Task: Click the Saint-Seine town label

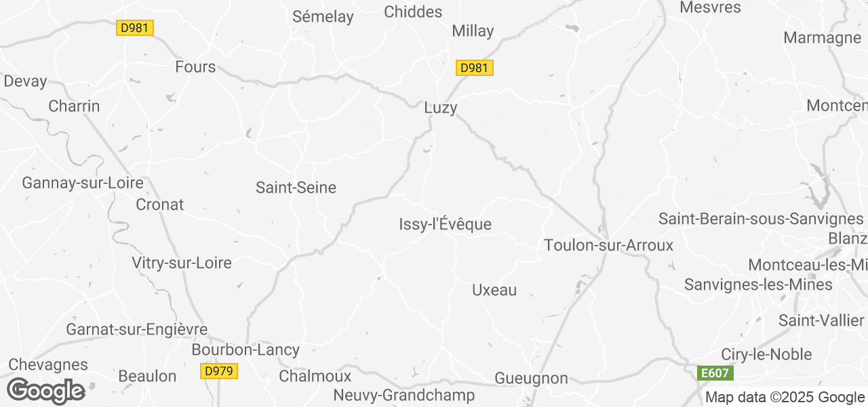Action: tap(296, 188)
